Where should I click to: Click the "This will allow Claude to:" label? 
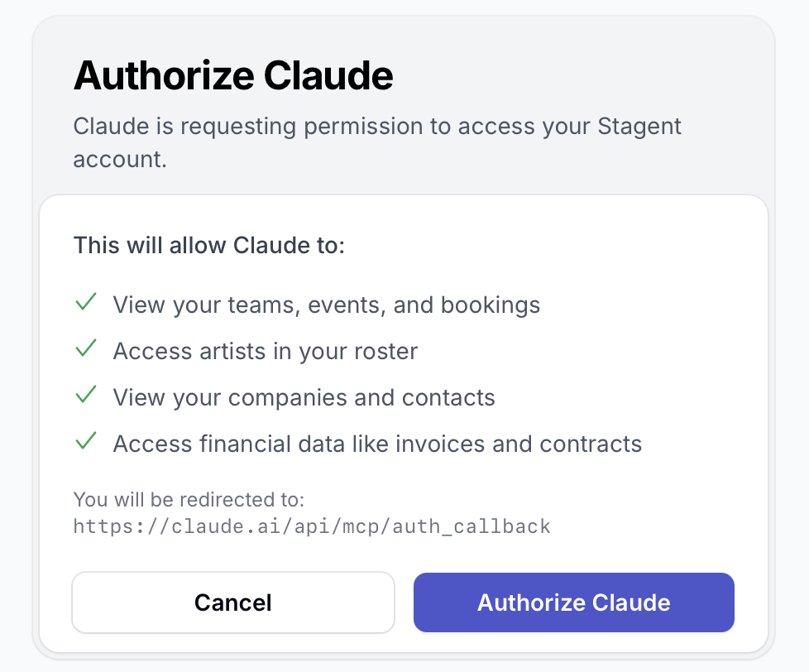tap(208, 246)
